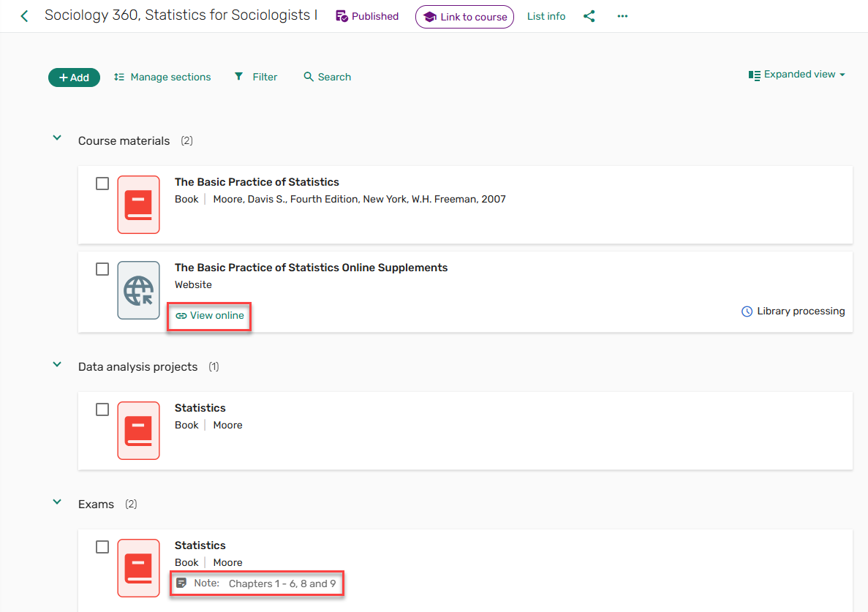The height and width of the screenshot is (612, 868).
Task: Click the Course materials section heading
Action: tap(124, 141)
